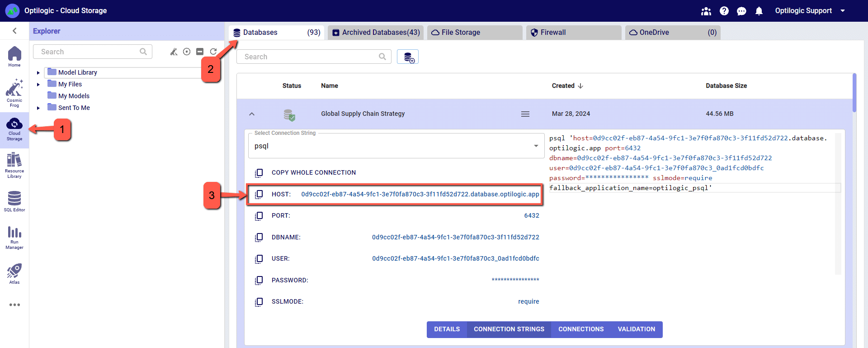This screenshot has height=348, width=868.
Task: Collapse the Global Supply Chain Strategy row
Action: (x=252, y=114)
